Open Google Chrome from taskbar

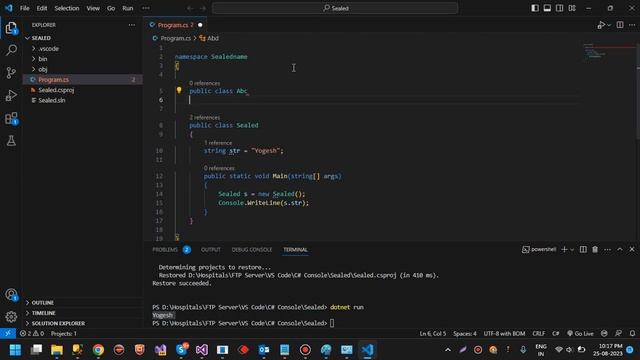coord(98,350)
